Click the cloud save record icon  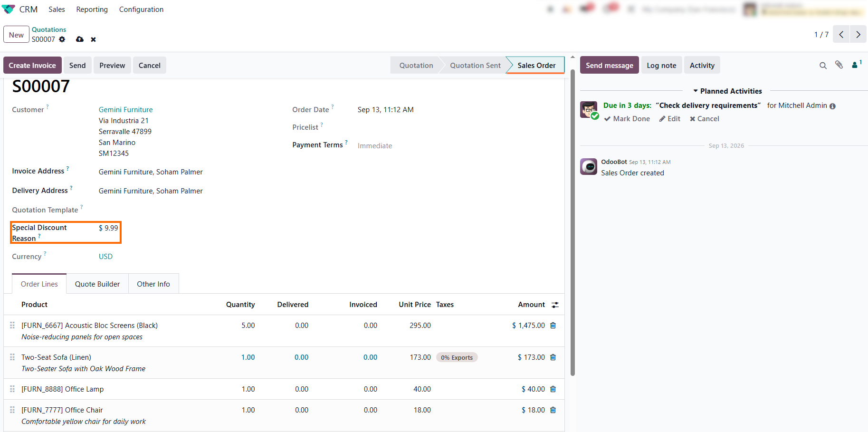click(80, 39)
